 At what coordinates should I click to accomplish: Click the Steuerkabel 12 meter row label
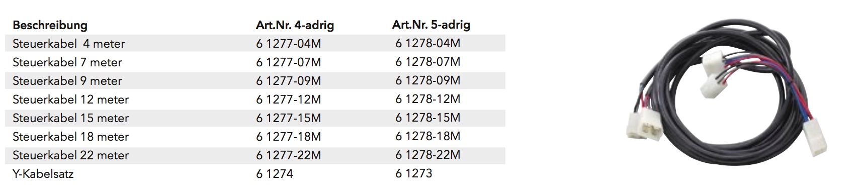[71, 100]
